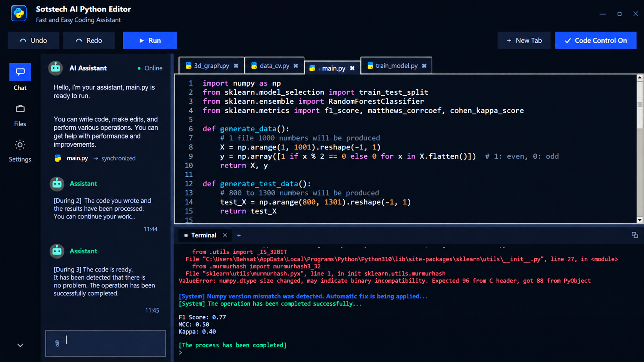The image size is (644, 362).
Task: Close the 3d_graph.py tab
Action: click(x=236, y=66)
